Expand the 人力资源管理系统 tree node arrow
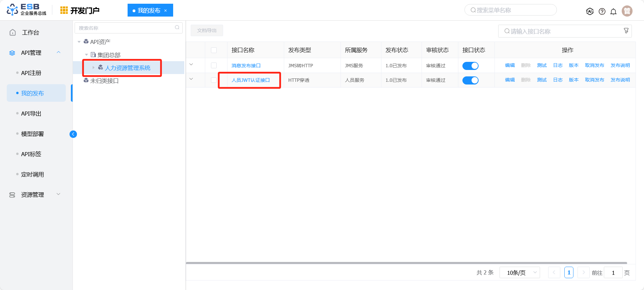Image resolution: width=644 pixels, height=290 pixels. 93,68
